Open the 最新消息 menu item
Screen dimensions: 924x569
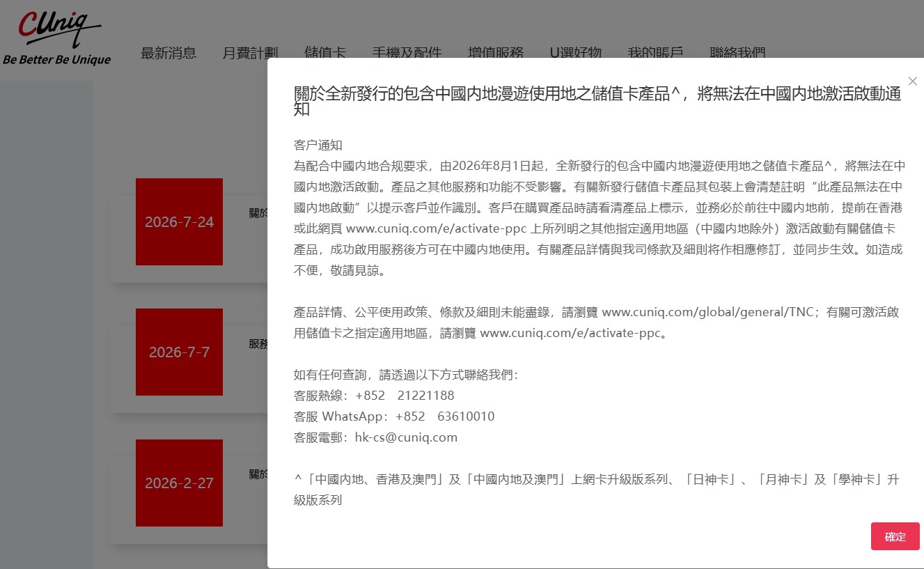click(x=169, y=53)
